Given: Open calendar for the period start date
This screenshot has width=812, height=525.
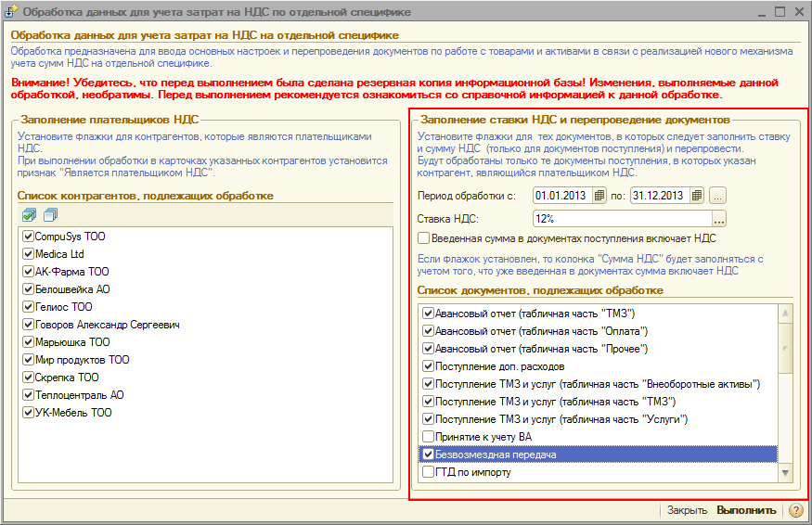Looking at the screenshot, I should [599, 196].
